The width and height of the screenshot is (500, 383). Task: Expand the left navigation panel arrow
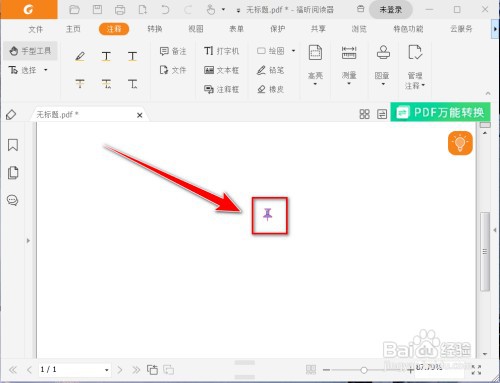point(28,240)
